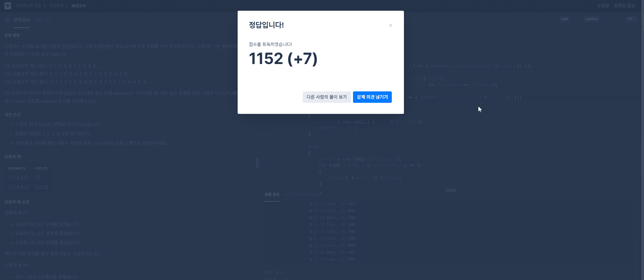Close the 정답입니다 dialog with X

click(x=390, y=25)
